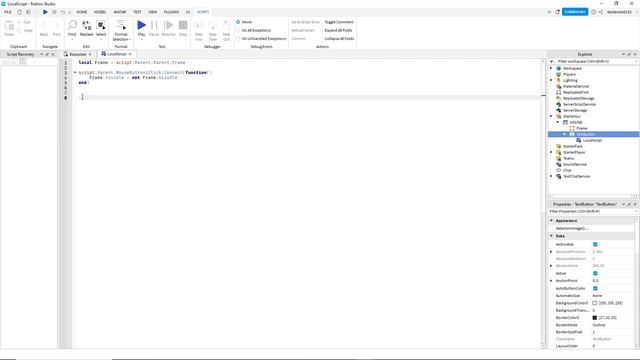This screenshot has height=360, width=640.
Task: Select the ReplicatedFirst icon in the Explorer
Action: 558,92
